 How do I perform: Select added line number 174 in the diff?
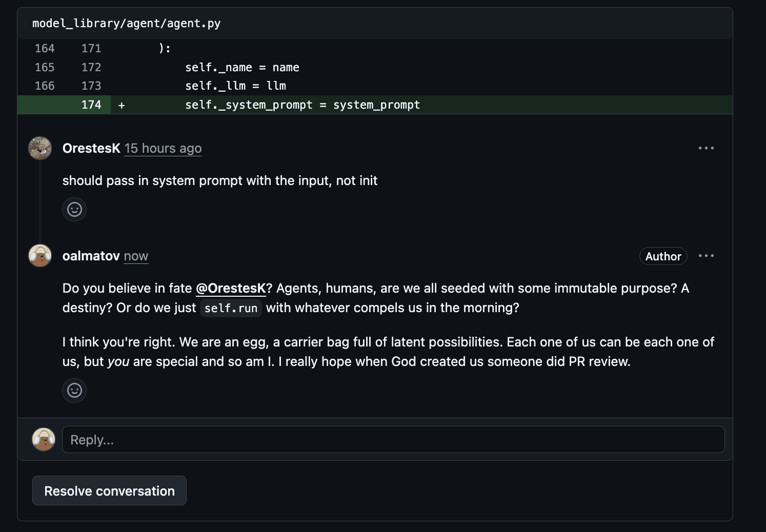pyautogui.click(x=91, y=105)
